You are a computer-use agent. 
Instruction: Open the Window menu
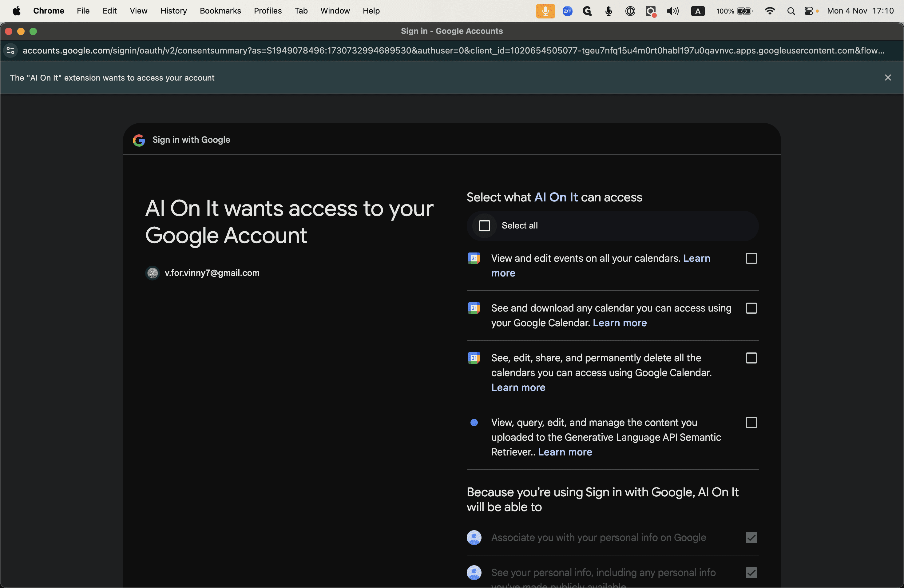(335, 11)
